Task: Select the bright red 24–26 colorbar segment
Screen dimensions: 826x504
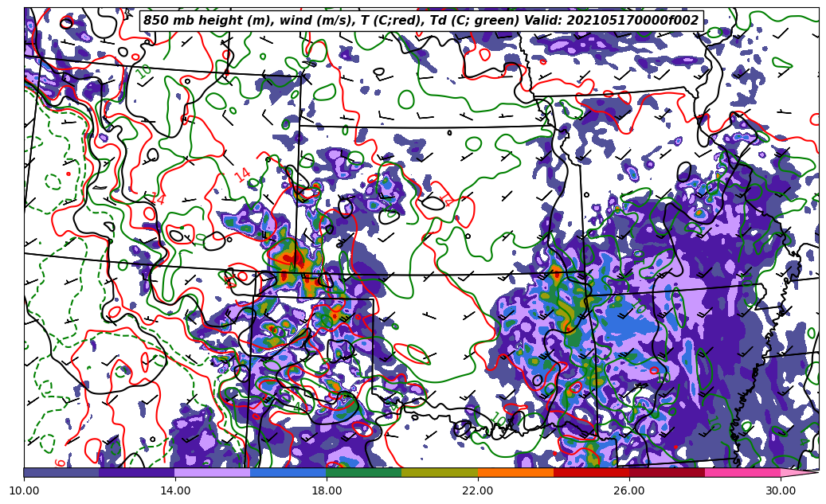Action: [591, 472]
